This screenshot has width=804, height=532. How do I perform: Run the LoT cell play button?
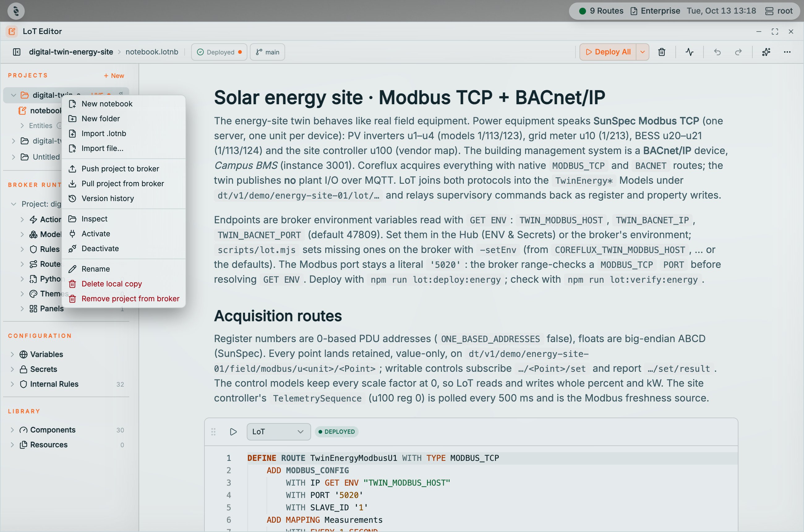point(233,431)
